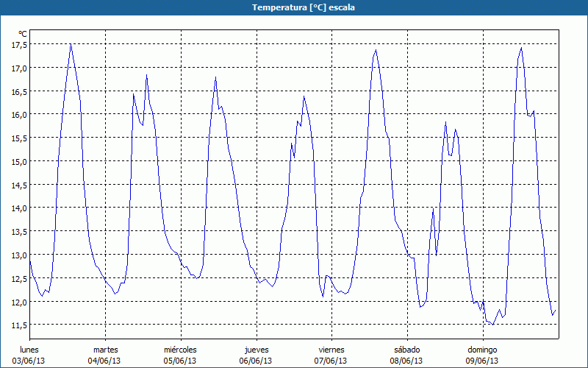This screenshot has height=368, width=588.
Task: Select the 08/06/13 date under sábado
Action: (x=406, y=361)
